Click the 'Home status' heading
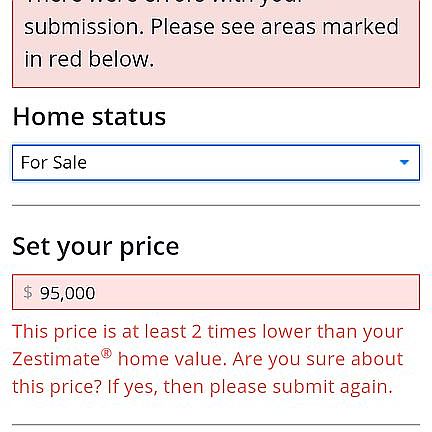Screen dimensions: 432x432 pyautogui.click(x=89, y=117)
